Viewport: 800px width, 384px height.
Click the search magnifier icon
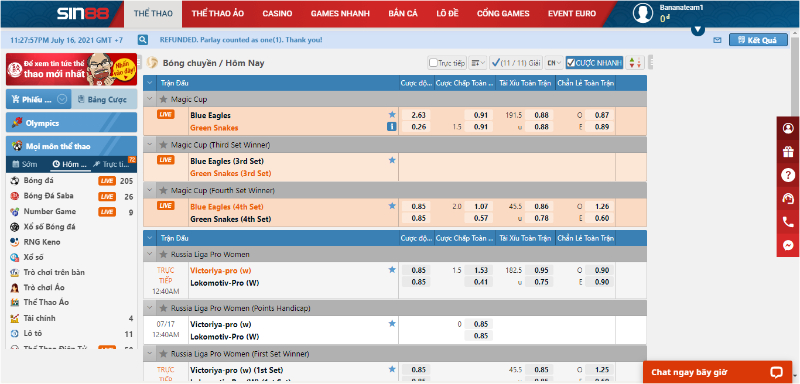[x=143, y=40]
